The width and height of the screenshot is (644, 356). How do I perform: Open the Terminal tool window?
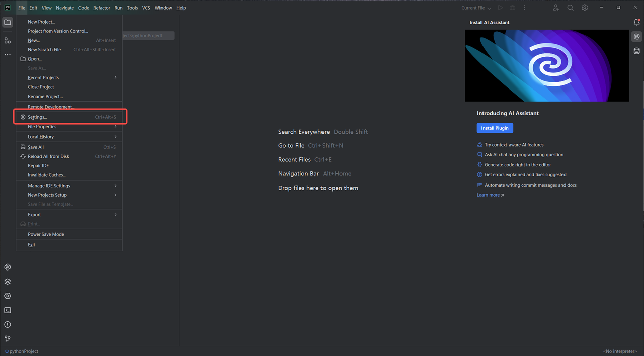tap(8, 310)
